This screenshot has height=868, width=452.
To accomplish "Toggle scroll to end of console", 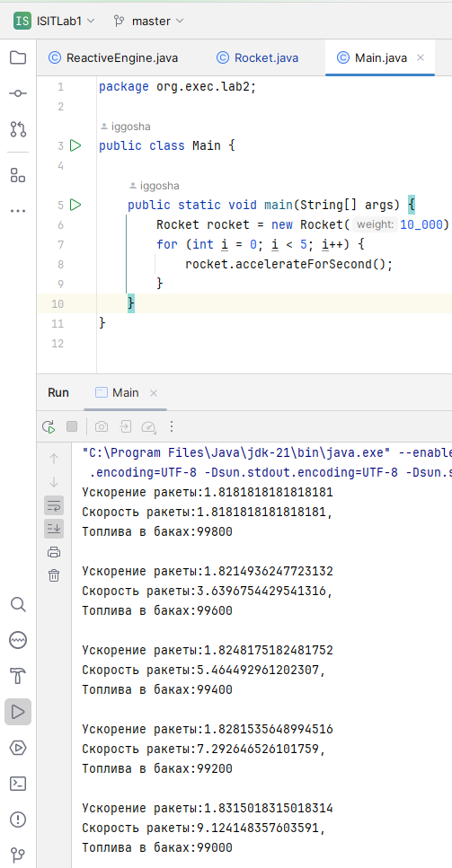I will tap(54, 529).
